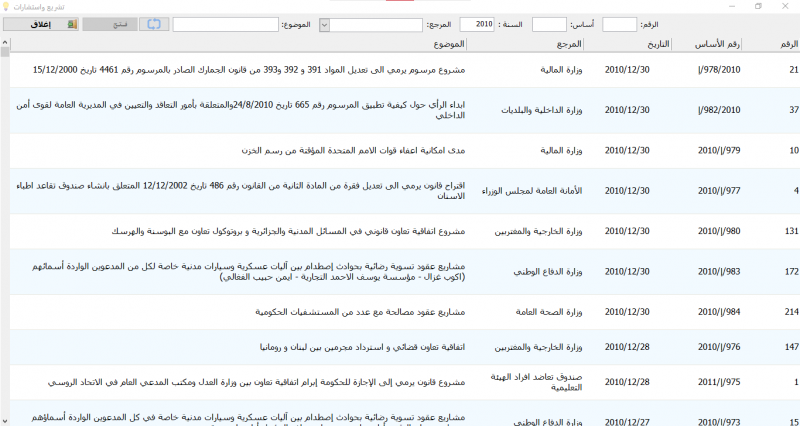Click subject مشاريع عقود مصالحة مع المستشفيات
This screenshot has width=800, height=426.
pyautogui.click(x=360, y=312)
